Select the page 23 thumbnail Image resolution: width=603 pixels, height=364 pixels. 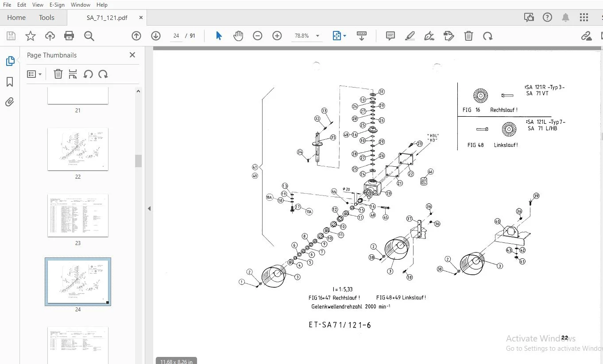[x=78, y=215]
